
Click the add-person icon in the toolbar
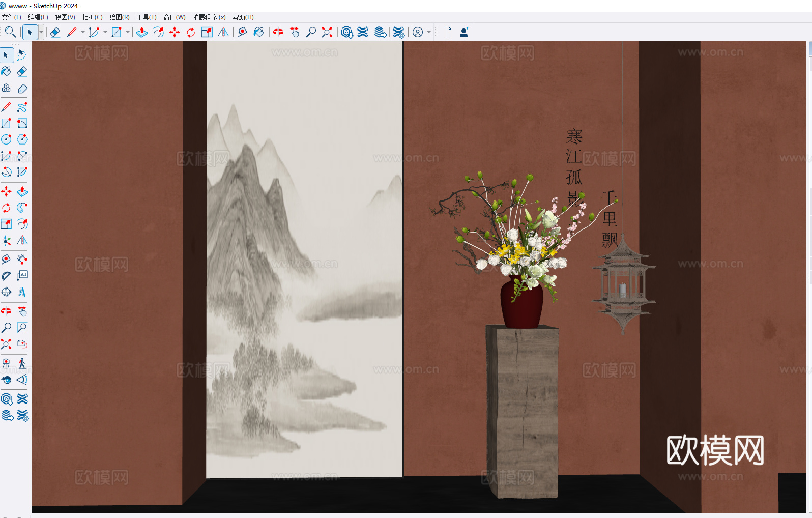pos(463,32)
